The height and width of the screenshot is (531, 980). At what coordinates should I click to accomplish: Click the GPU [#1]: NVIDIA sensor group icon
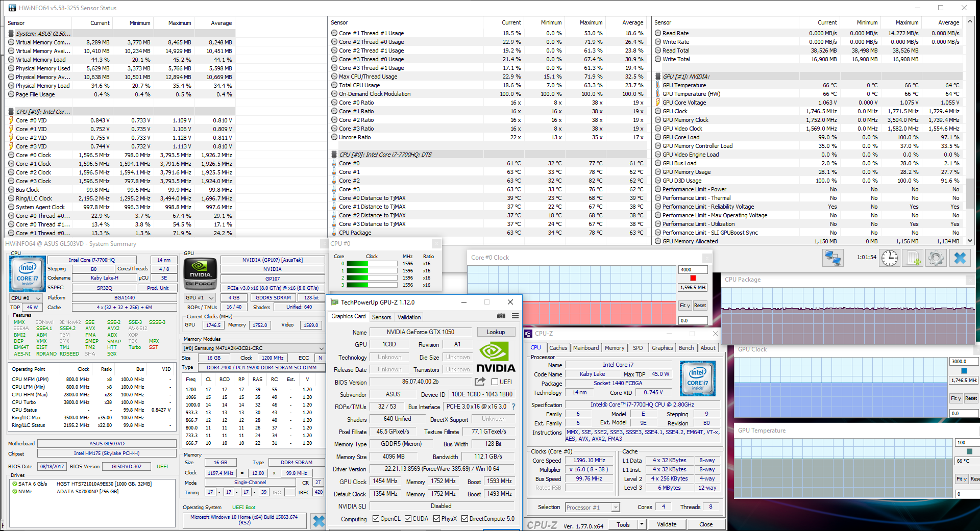[657, 77]
